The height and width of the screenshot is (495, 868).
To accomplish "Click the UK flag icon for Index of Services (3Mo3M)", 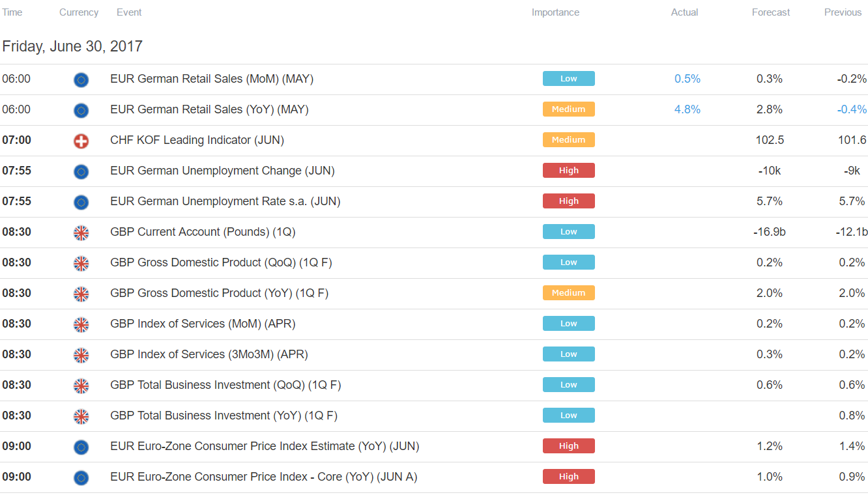I will pyautogui.click(x=81, y=355).
